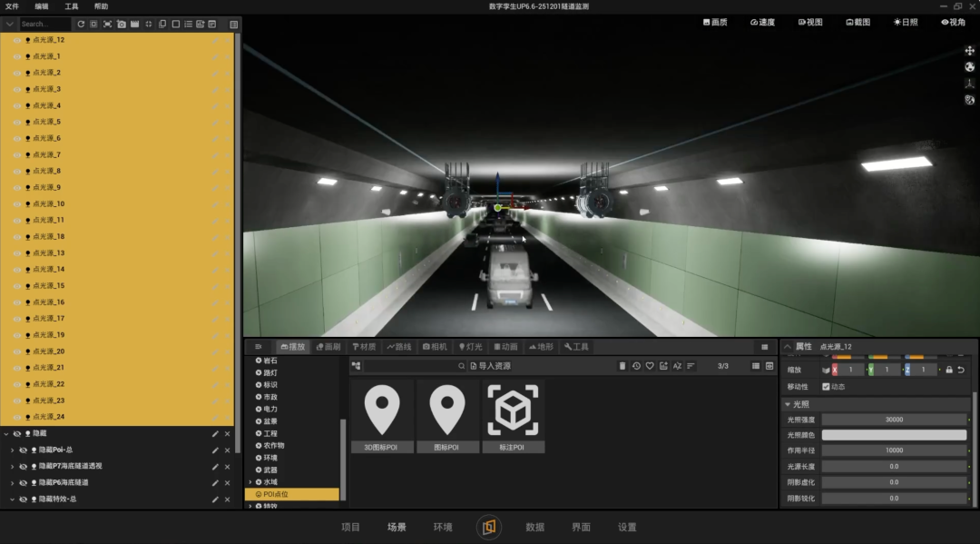
Task: Expand the 水域 category arrow
Action: point(250,482)
